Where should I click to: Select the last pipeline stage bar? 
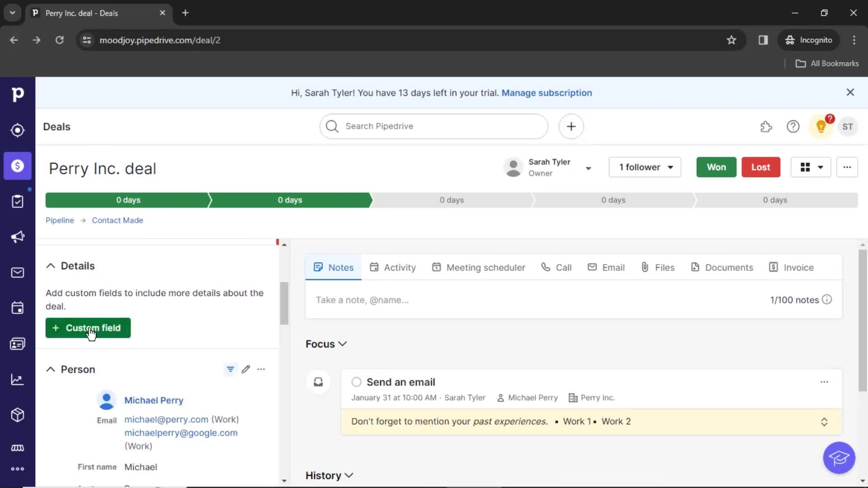click(x=775, y=200)
